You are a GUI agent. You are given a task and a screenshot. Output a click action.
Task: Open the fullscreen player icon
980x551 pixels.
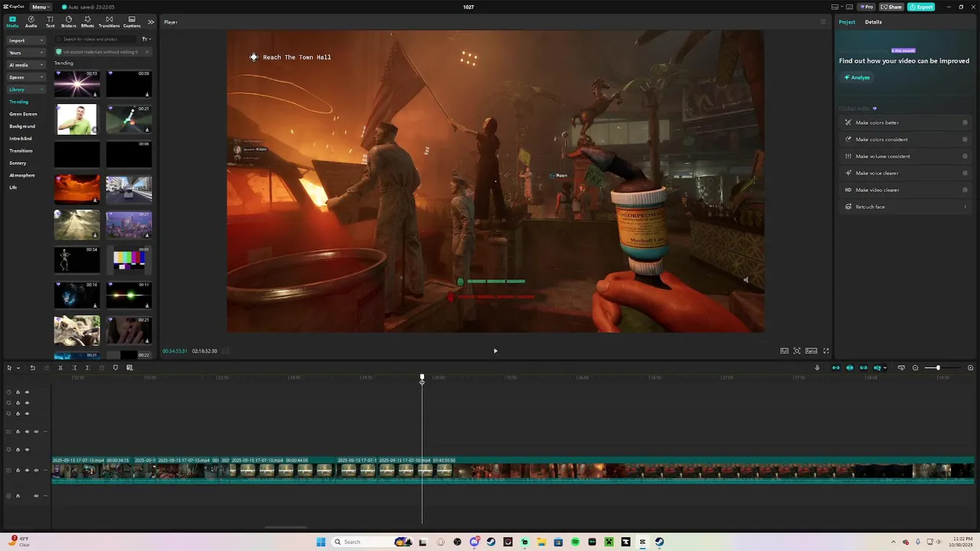pyautogui.click(x=825, y=350)
